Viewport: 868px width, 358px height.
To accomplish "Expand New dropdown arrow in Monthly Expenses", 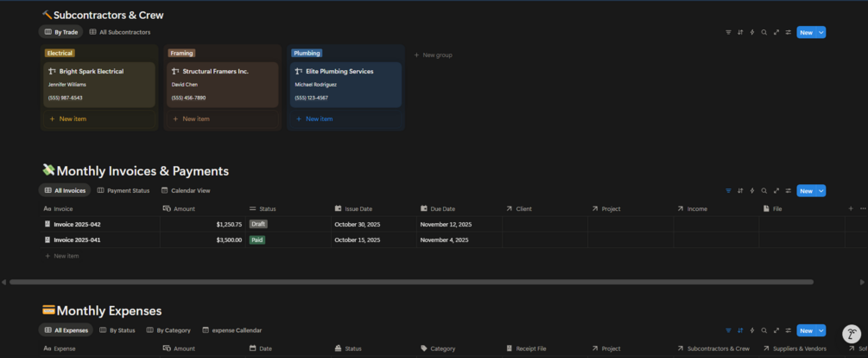I will (x=821, y=330).
